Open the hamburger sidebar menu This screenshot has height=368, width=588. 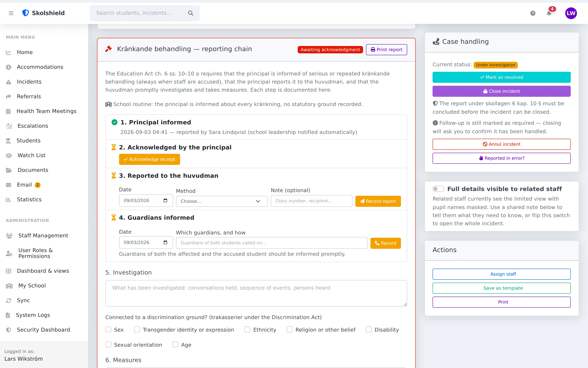pyautogui.click(x=11, y=13)
